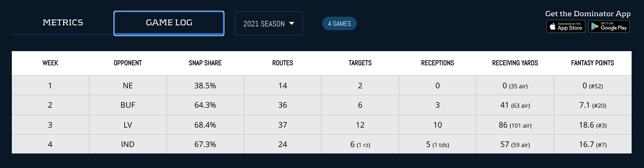Screen dimensions: 644x168
Task: Click the NE opponent cell
Action: 128,86
